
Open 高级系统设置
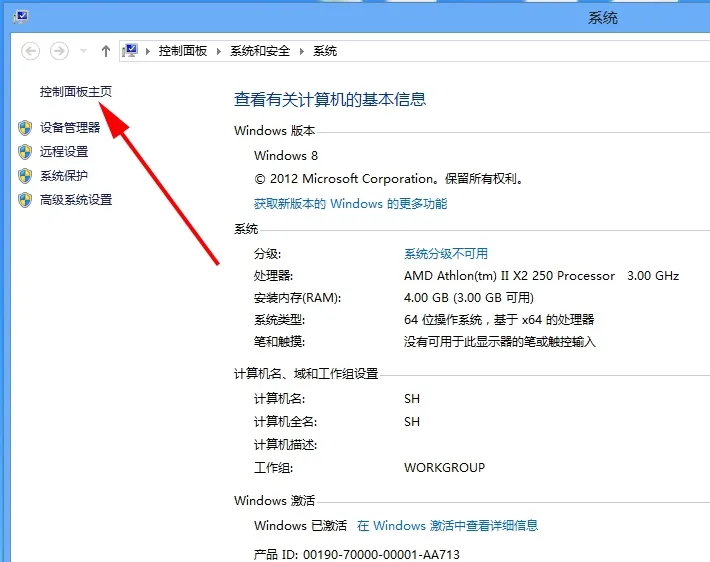pos(76,199)
